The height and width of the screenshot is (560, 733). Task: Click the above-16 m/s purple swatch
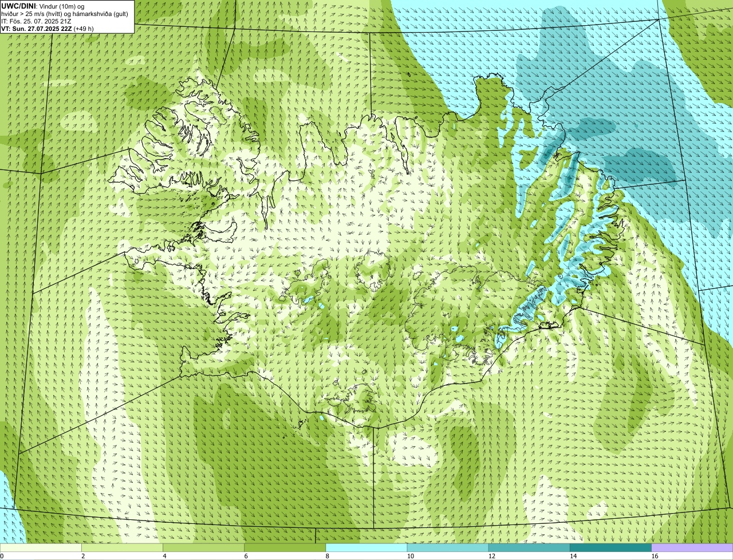(692, 548)
